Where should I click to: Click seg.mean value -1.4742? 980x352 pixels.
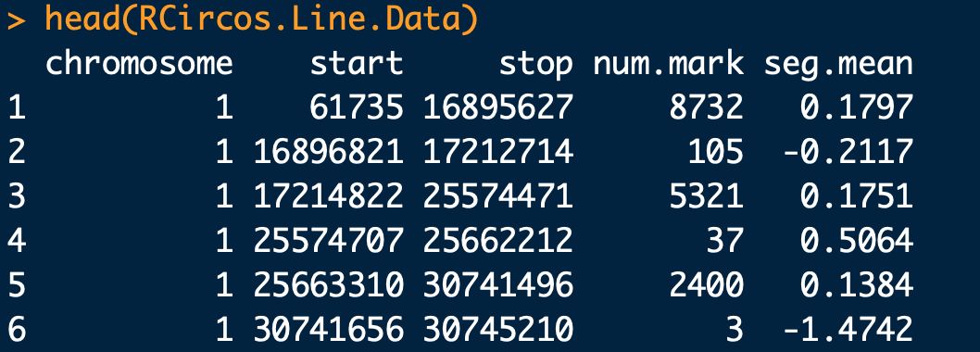coord(848,330)
